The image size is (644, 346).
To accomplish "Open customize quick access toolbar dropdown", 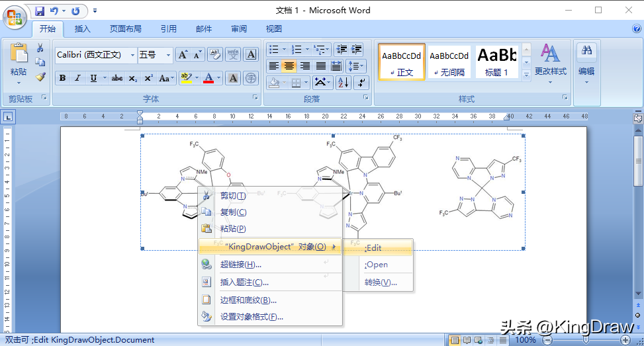I will tap(95, 11).
